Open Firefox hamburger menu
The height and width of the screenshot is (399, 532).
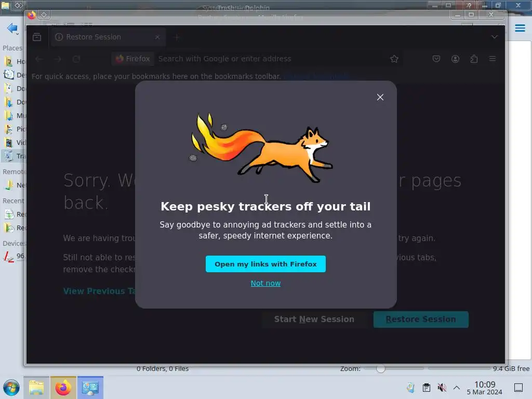493,59
